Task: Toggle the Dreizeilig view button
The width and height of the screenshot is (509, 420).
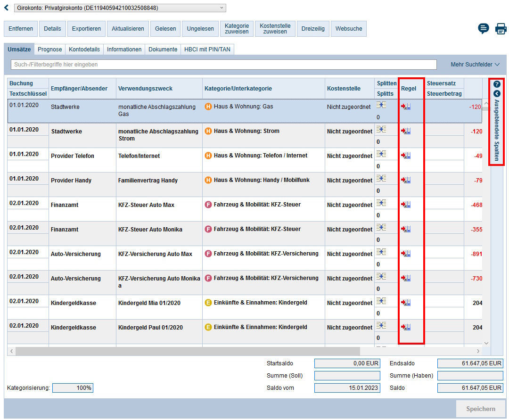Action: (313, 29)
